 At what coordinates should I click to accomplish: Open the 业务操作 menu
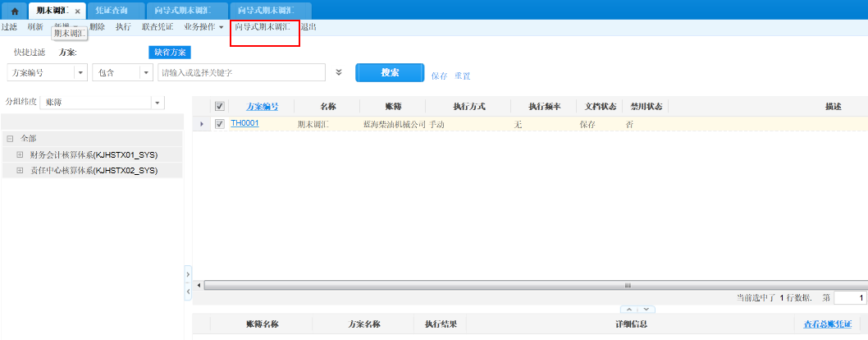[203, 27]
